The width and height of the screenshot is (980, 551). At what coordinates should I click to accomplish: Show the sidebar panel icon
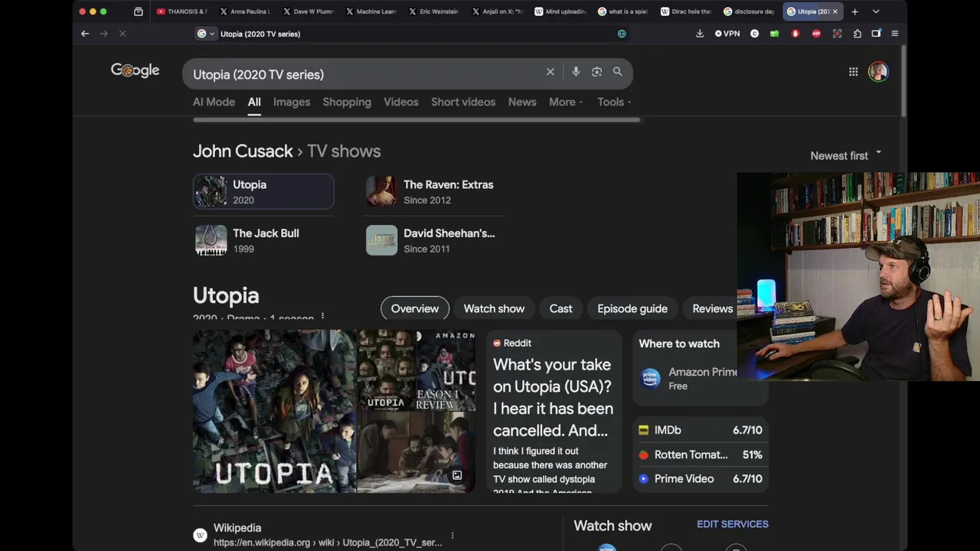[x=876, y=34]
